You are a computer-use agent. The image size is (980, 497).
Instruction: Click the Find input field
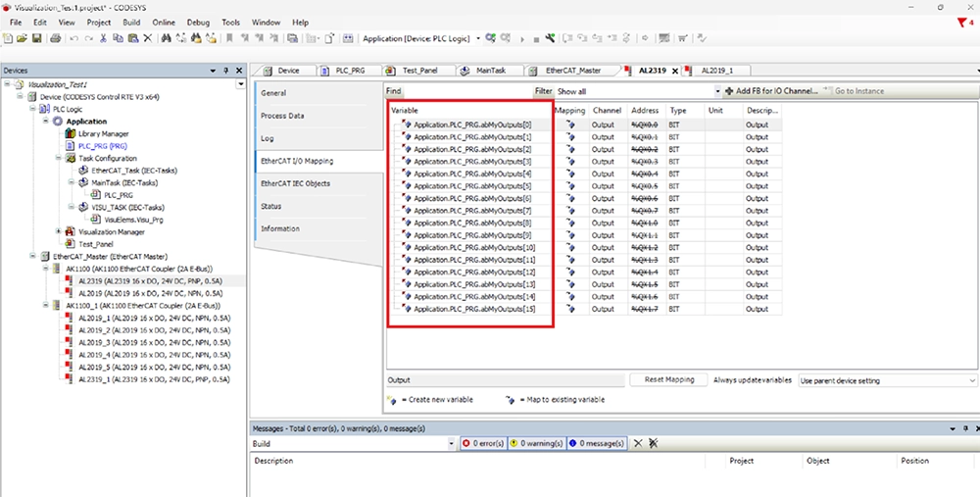pos(466,91)
